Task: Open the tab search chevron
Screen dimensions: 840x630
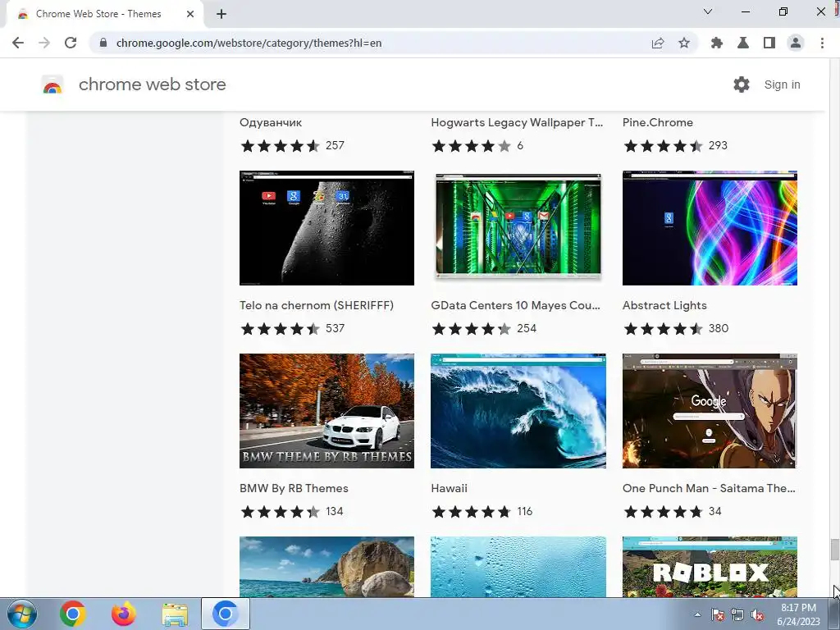Action: pos(708,11)
